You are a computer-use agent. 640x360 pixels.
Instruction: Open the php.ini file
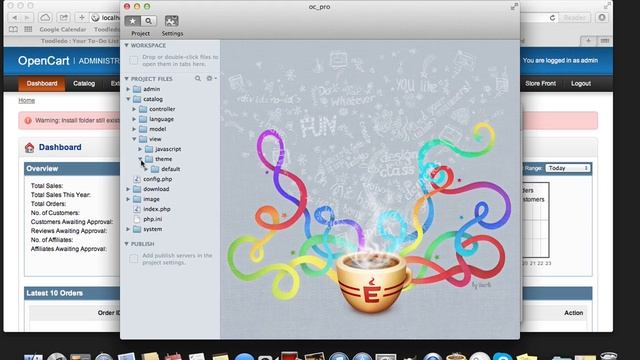153,219
